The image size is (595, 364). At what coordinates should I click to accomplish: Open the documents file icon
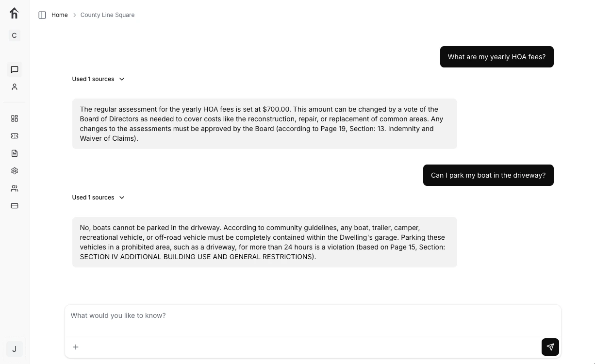tap(15, 153)
